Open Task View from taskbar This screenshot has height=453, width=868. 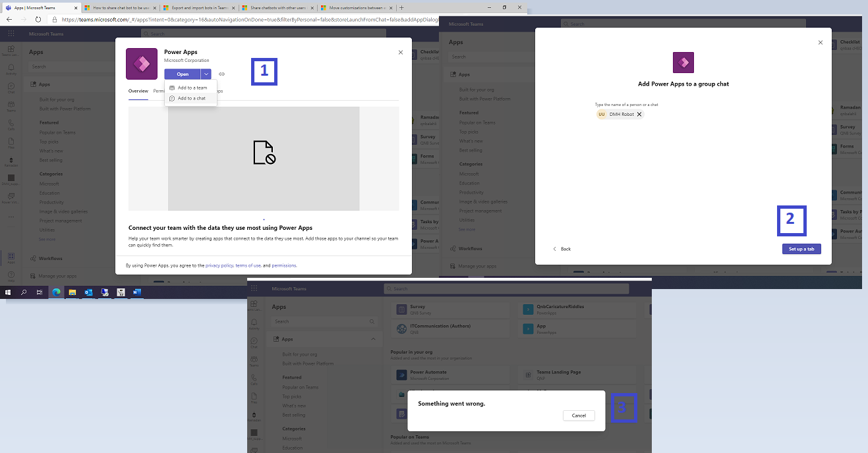tap(40, 292)
